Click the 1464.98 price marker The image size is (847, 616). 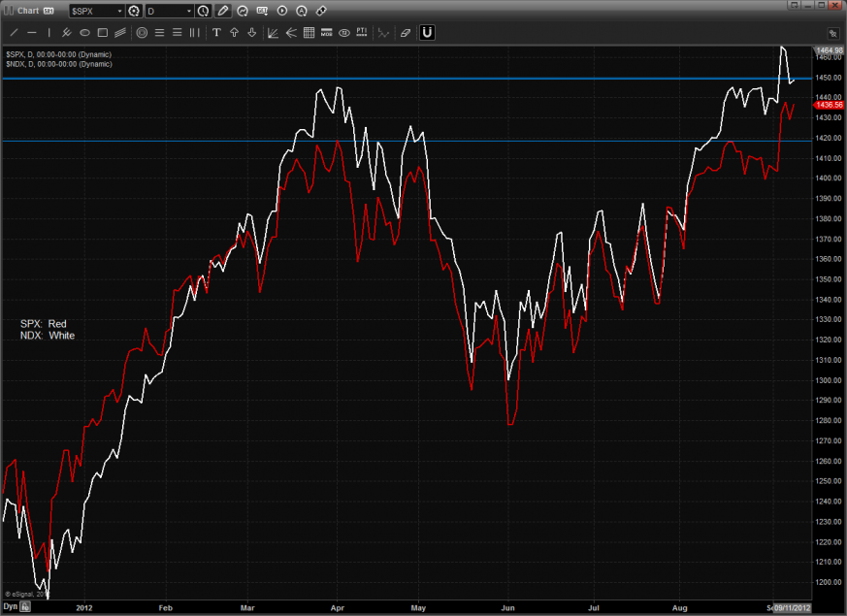[x=829, y=50]
